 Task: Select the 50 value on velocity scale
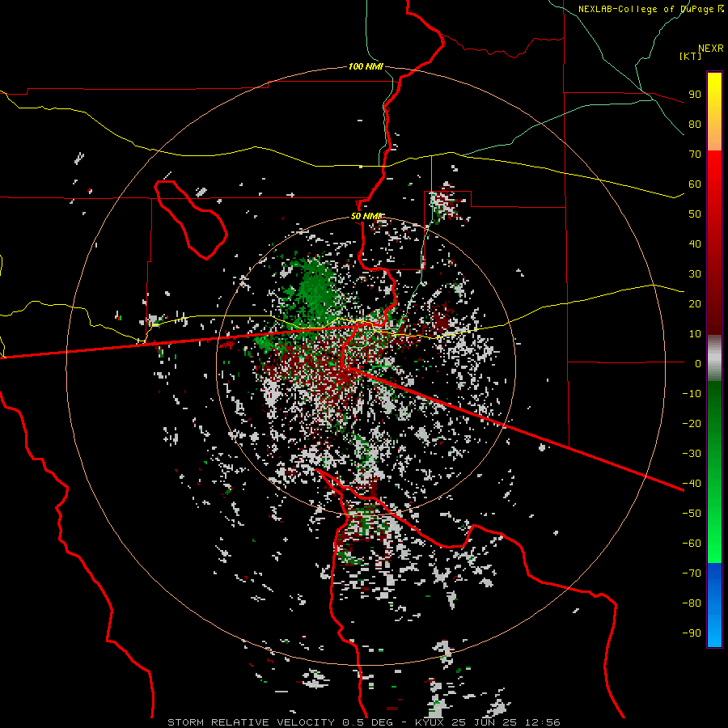pyautogui.click(x=695, y=214)
